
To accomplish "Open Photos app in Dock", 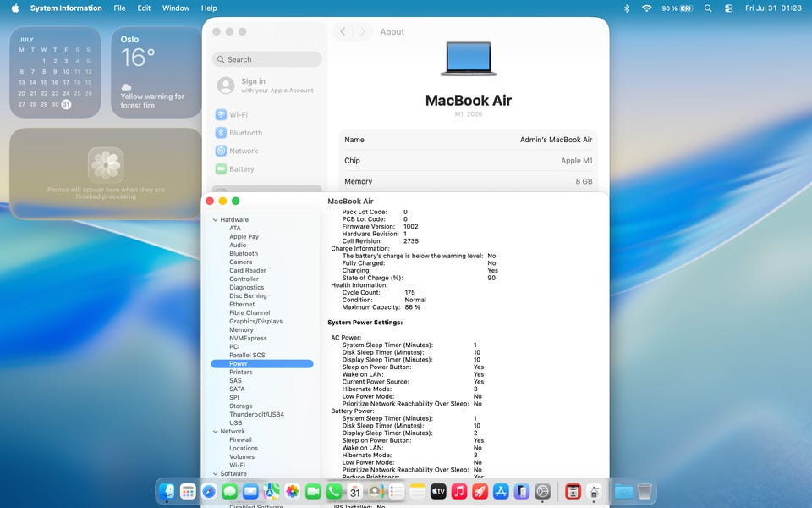I will pos(292,491).
